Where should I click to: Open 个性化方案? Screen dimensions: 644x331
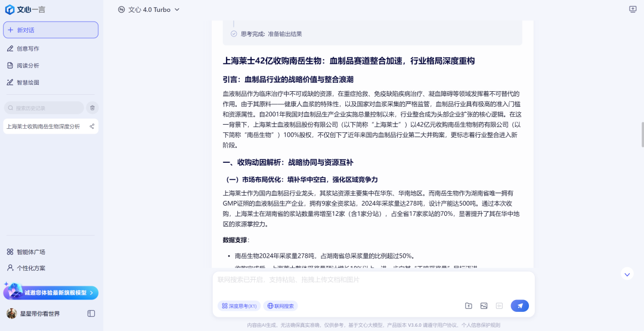(x=26, y=268)
